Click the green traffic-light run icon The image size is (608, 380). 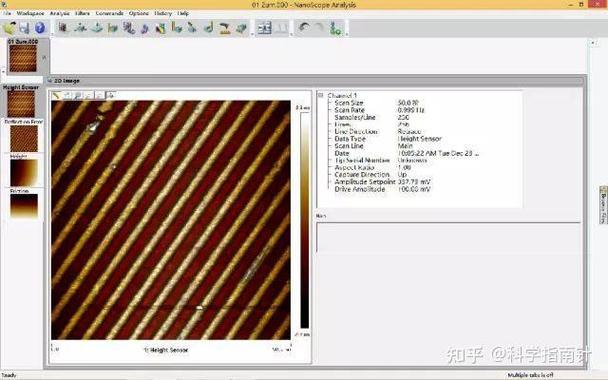pos(336,28)
